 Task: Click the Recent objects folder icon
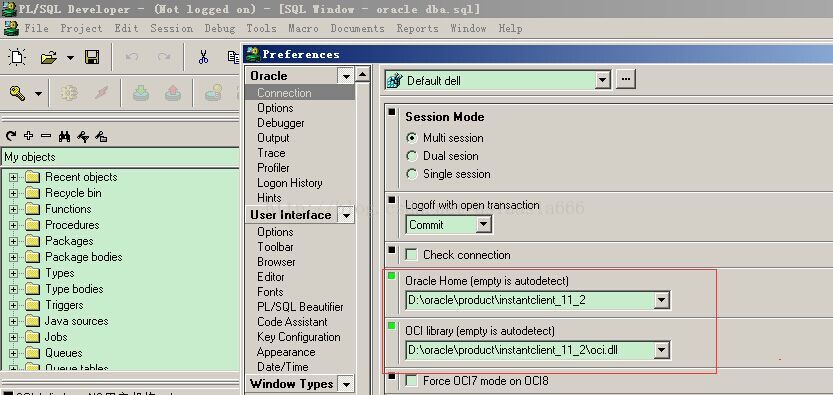click(32, 177)
